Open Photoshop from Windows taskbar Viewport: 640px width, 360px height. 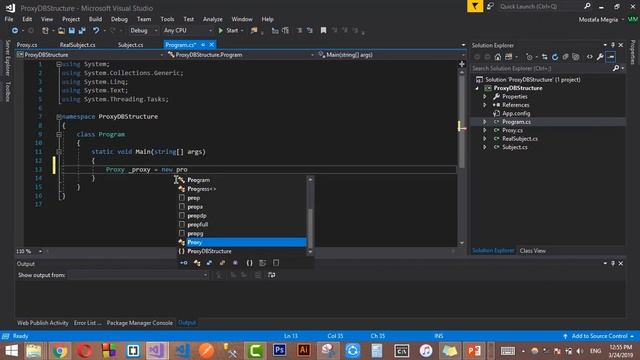pyautogui.click(x=279, y=350)
